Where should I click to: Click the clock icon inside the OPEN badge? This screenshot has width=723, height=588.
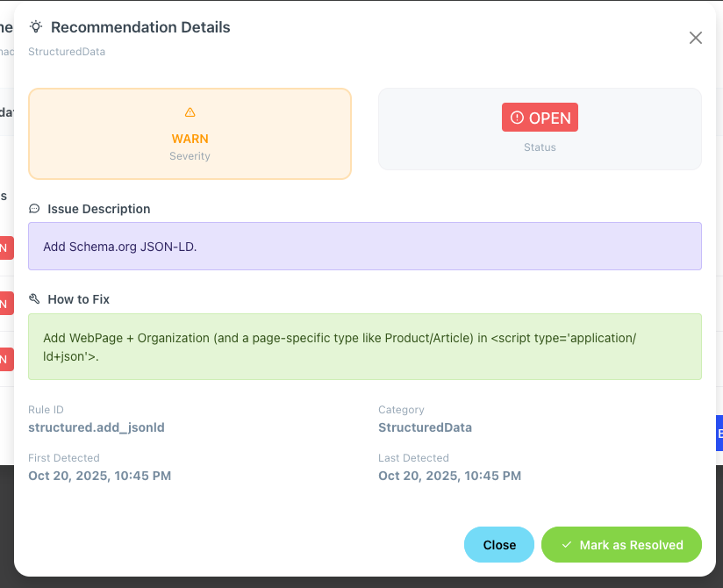517,117
